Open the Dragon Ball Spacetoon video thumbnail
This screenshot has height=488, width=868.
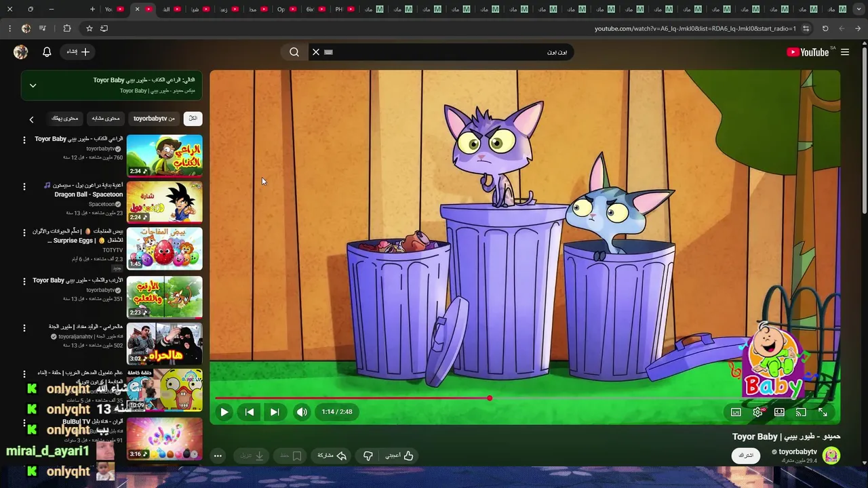coord(165,202)
